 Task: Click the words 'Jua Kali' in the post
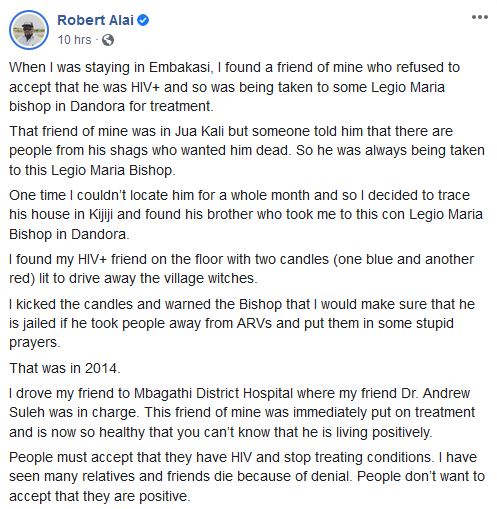tap(199, 131)
